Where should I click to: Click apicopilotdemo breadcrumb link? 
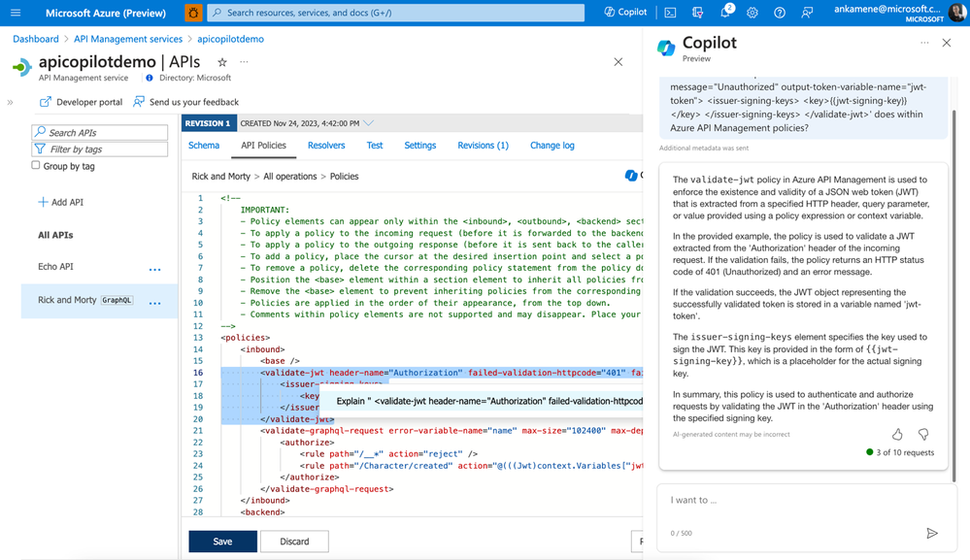pos(230,39)
